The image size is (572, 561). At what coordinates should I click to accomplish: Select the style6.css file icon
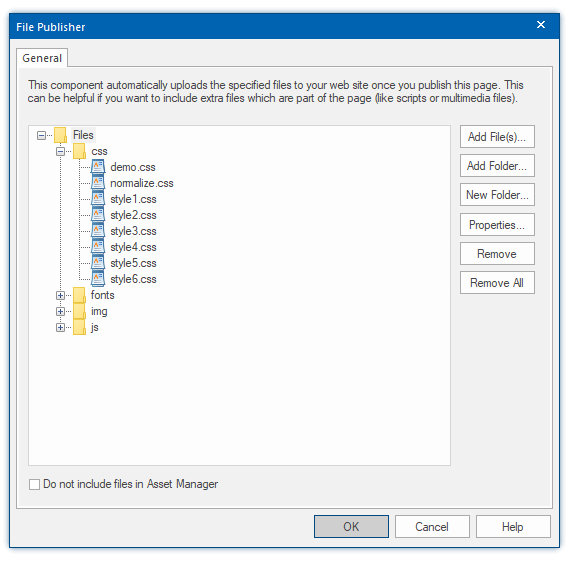[x=98, y=279]
